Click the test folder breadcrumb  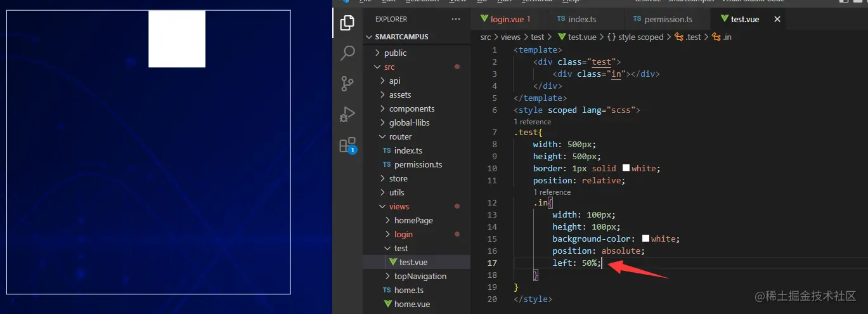click(x=538, y=37)
